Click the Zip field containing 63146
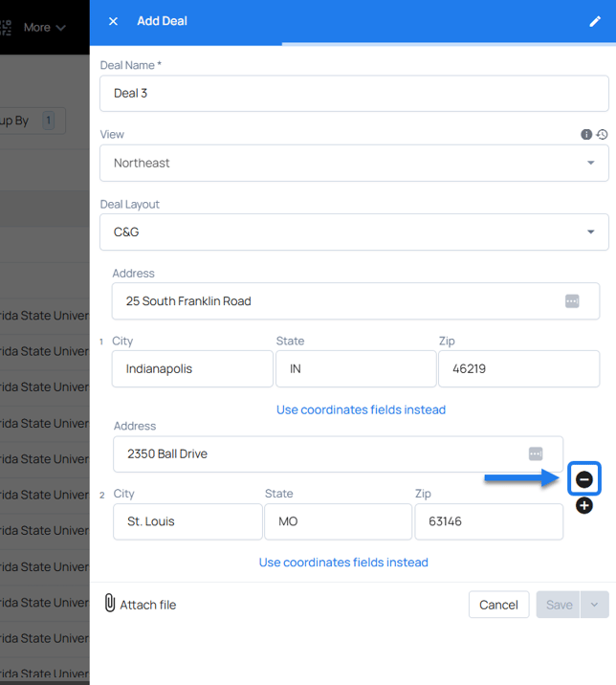The image size is (616, 685). point(488,521)
